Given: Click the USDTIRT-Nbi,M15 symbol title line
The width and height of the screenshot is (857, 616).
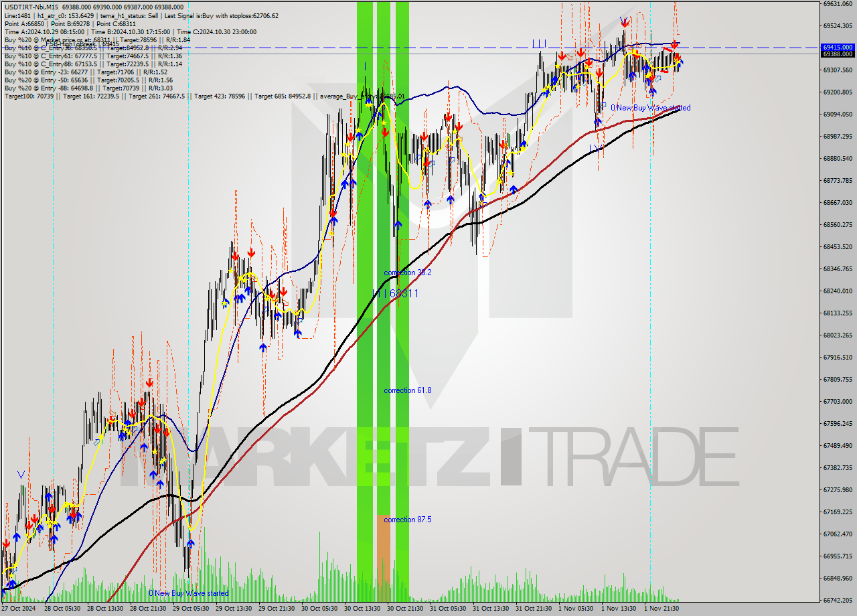Looking at the screenshot, I should (94, 7).
